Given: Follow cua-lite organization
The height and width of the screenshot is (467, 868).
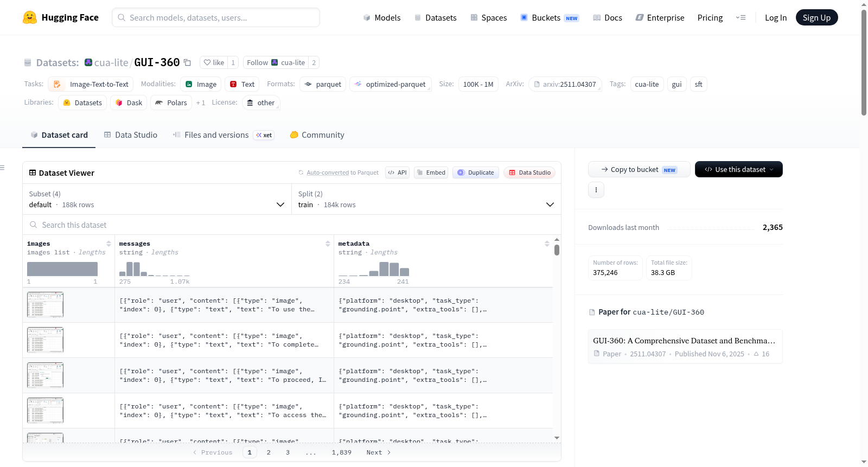Looking at the screenshot, I should coord(276,62).
